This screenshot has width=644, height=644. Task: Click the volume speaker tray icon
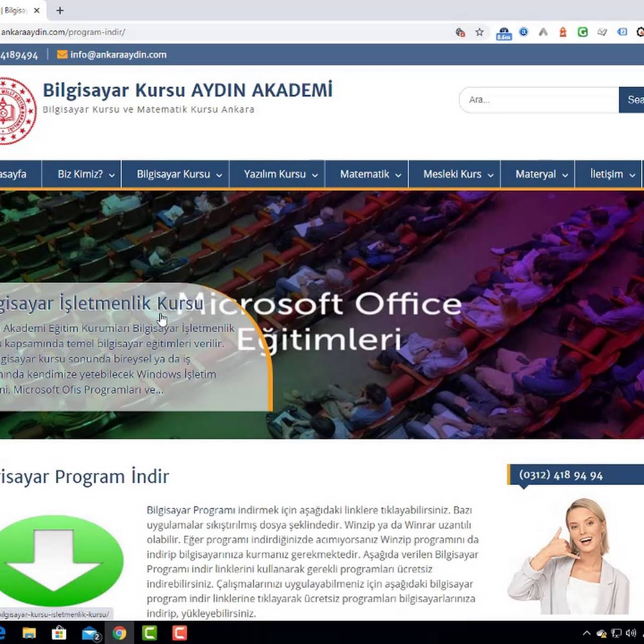click(x=631, y=633)
